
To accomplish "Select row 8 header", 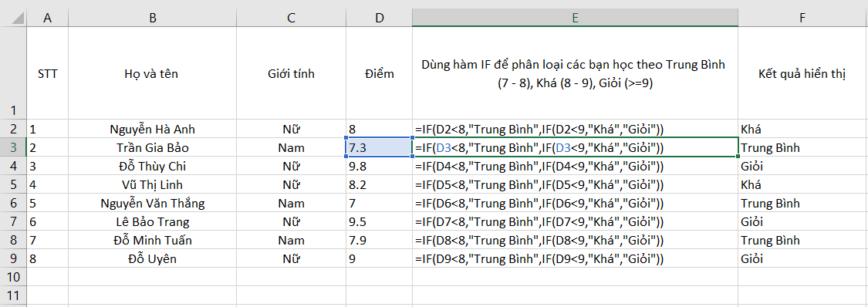I will tap(13, 240).
